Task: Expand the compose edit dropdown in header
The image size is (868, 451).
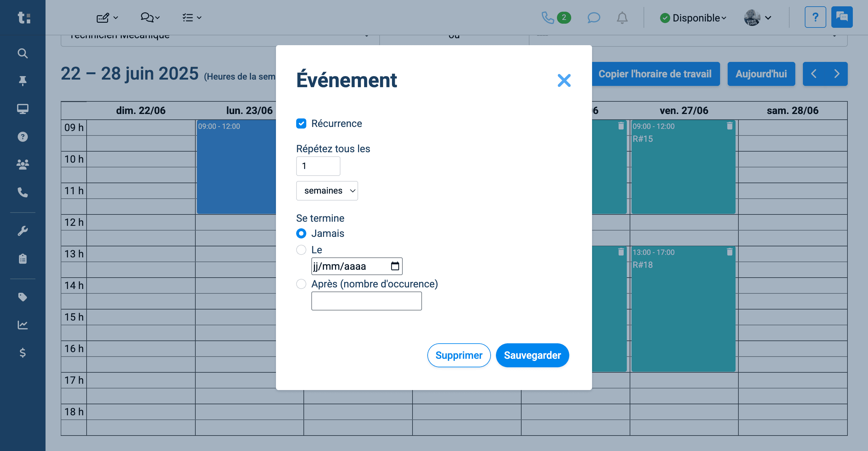Action: pyautogui.click(x=107, y=17)
